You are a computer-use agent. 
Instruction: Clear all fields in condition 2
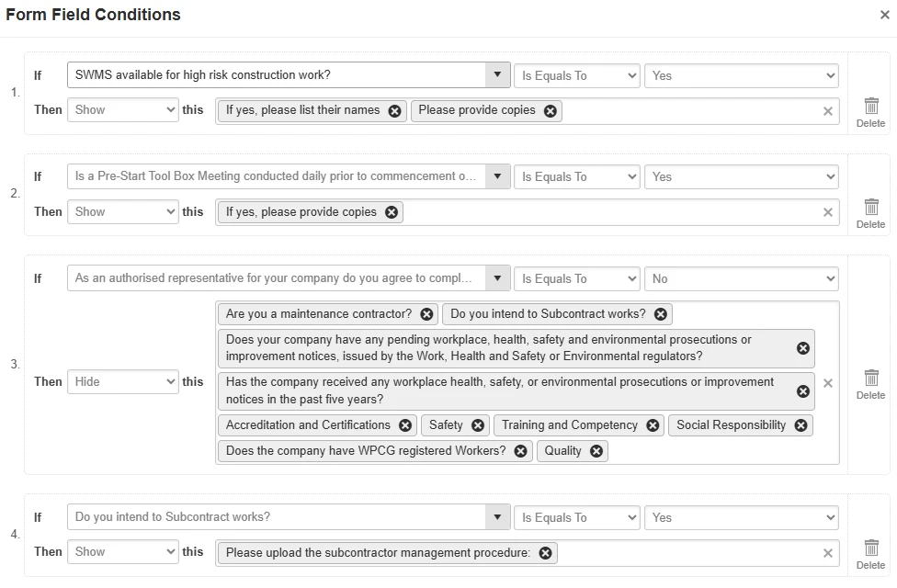[828, 212]
